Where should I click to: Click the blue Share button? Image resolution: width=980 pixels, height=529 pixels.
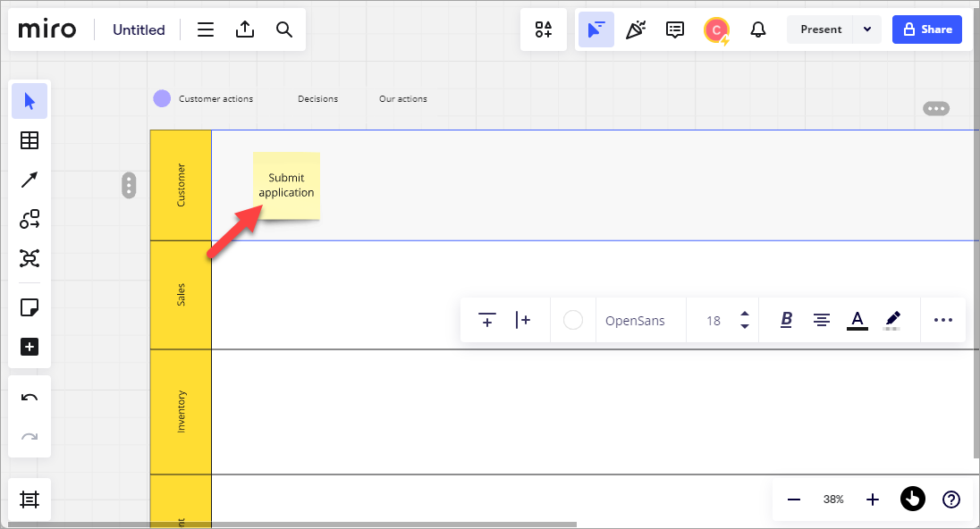point(926,29)
